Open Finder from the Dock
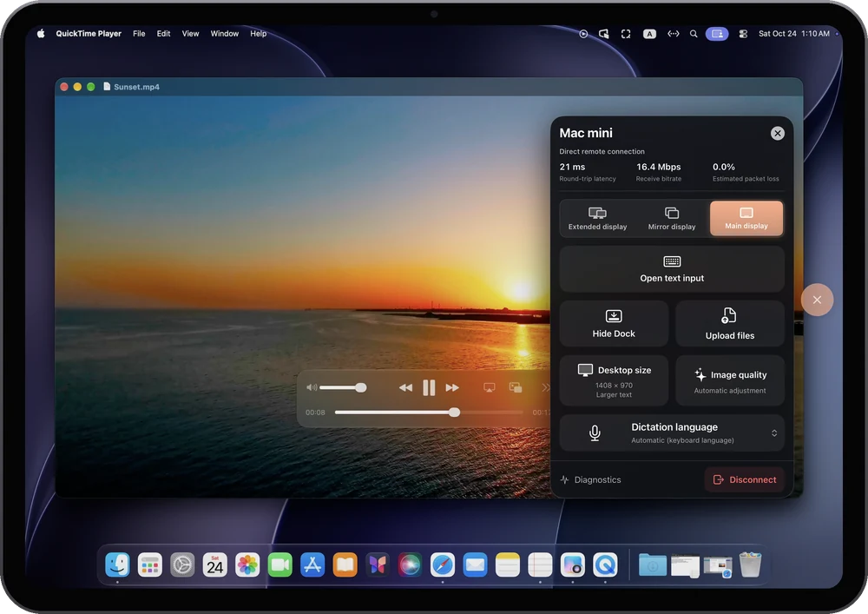Screen dimensions: 868x614 pyautogui.click(x=117, y=564)
